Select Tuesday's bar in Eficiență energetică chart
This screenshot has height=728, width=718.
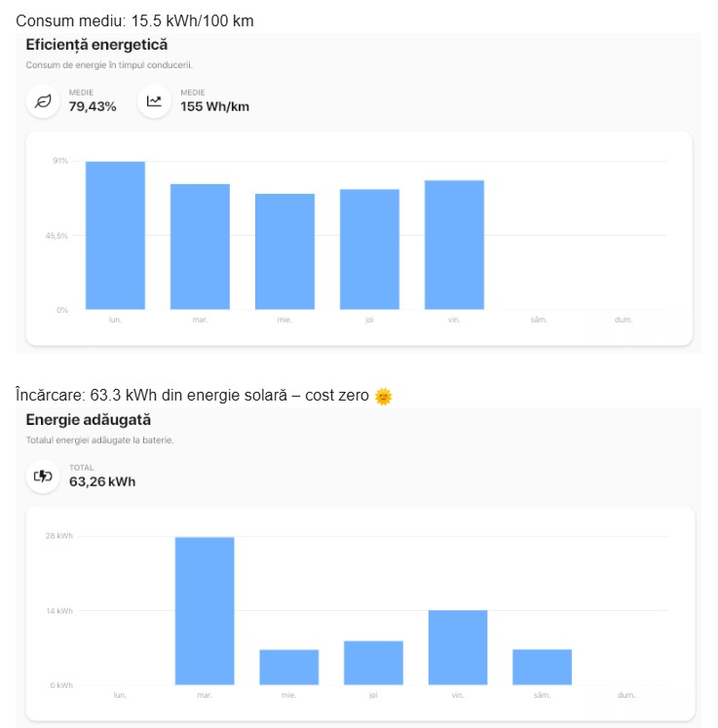(200, 247)
